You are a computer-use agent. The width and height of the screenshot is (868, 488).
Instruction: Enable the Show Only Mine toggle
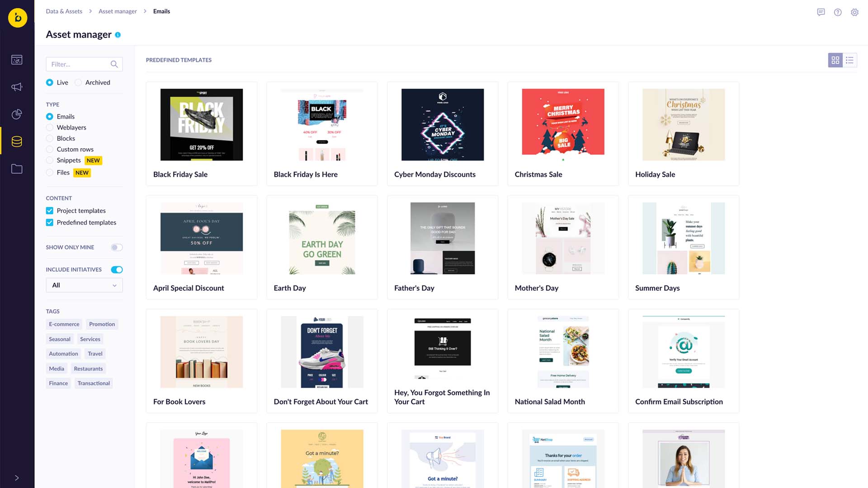tap(117, 247)
